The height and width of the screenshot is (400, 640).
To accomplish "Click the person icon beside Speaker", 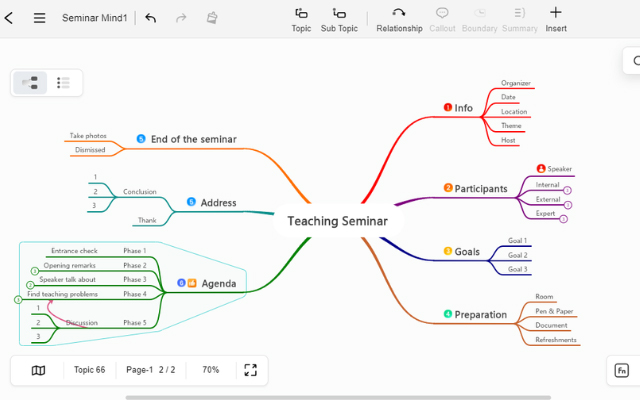I will [x=541, y=168].
